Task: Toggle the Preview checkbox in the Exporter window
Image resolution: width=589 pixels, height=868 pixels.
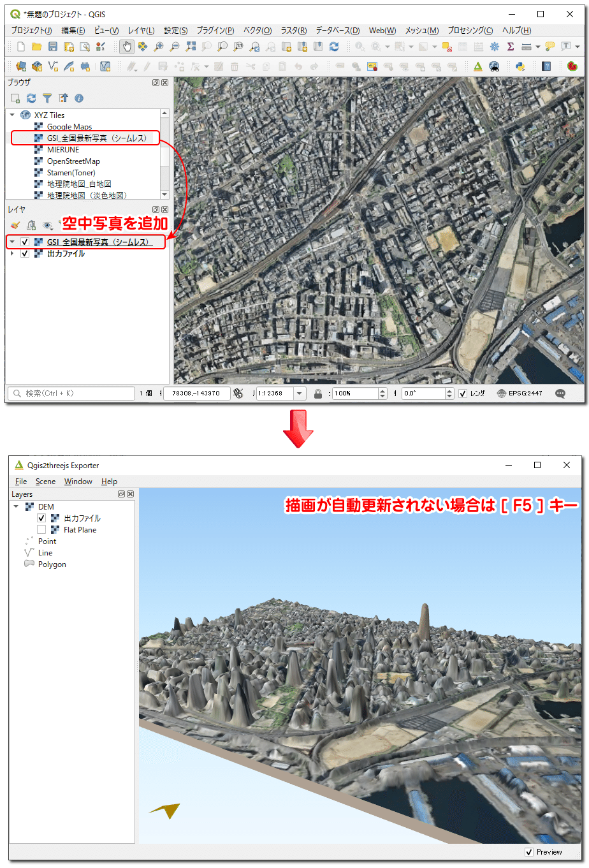Action: click(x=529, y=852)
